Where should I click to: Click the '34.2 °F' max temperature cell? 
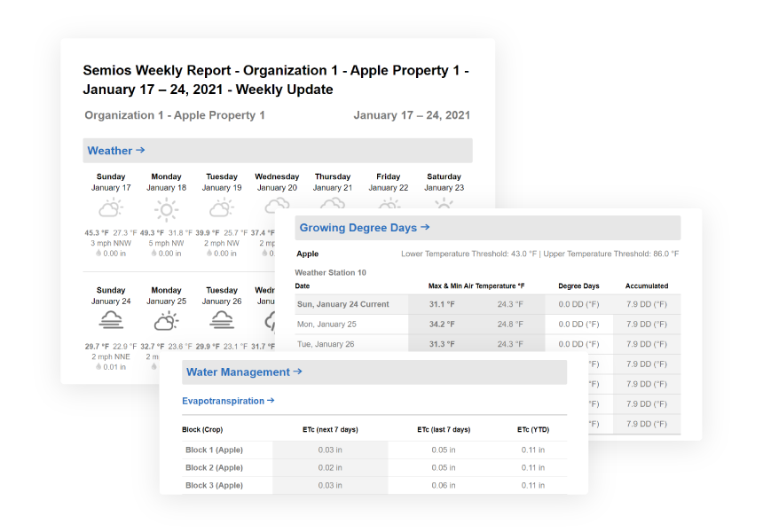[x=442, y=325]
